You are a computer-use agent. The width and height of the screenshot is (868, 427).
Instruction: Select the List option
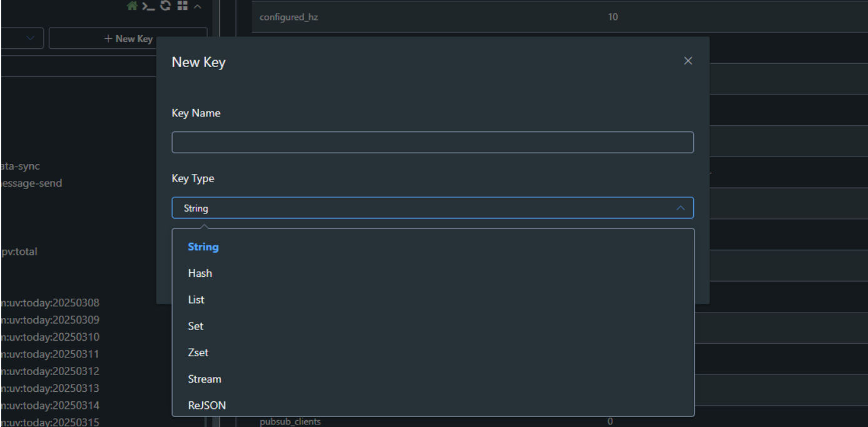click(x=196, y=300)
